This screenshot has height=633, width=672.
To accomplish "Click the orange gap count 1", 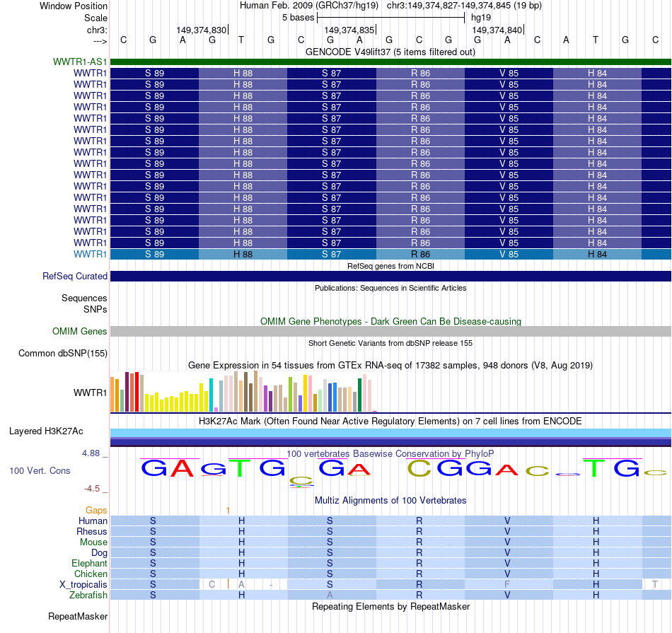I will coord(228,511).
